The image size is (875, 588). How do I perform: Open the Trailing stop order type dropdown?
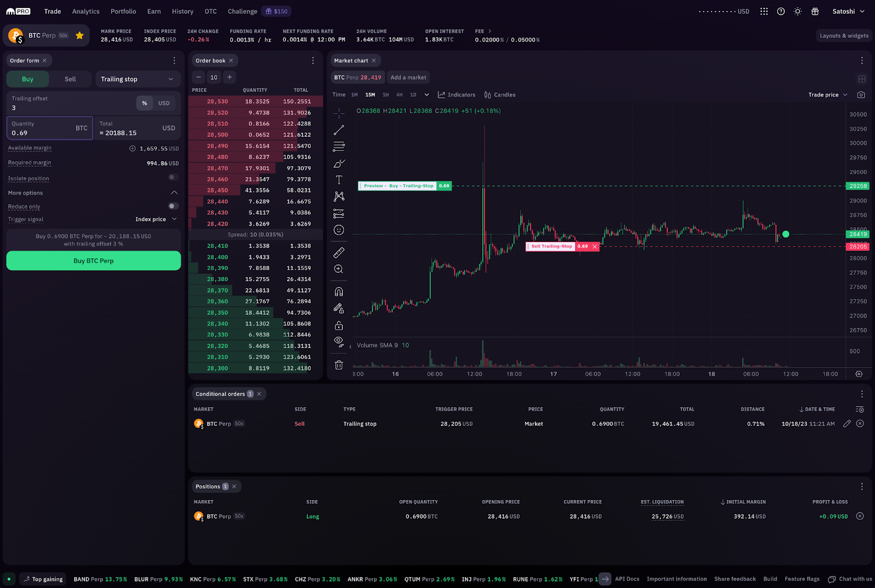(138, 79)
